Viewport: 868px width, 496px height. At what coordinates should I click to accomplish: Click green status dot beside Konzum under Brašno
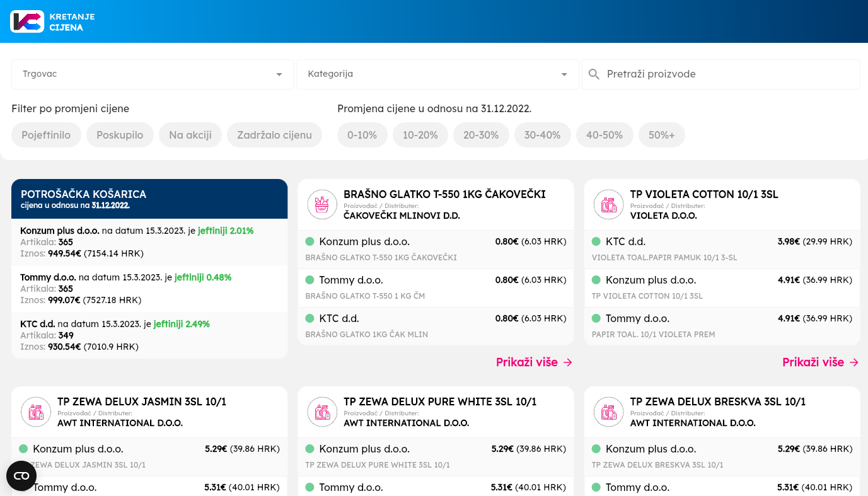(x=310, y=241)
